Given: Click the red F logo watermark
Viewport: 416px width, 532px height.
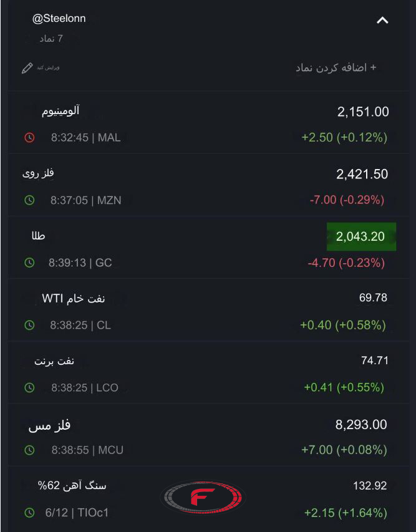Looking at the screenshot, I should point(203,498).
